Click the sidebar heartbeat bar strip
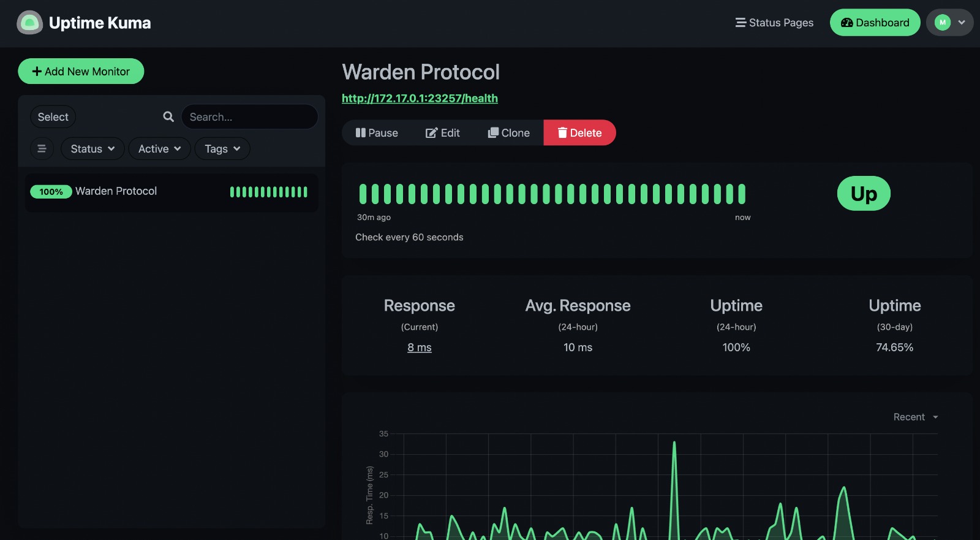Viewport: 980px width, 540px height. 269,192
